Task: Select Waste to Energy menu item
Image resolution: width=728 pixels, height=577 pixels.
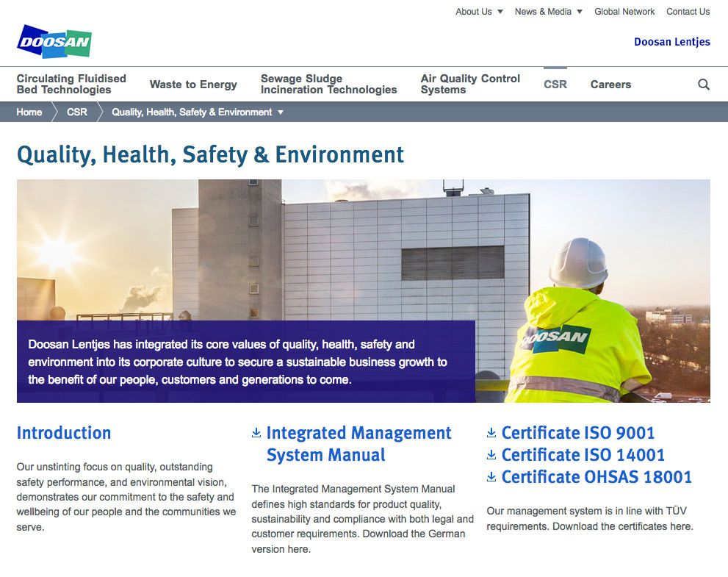Action: point(193,84)
